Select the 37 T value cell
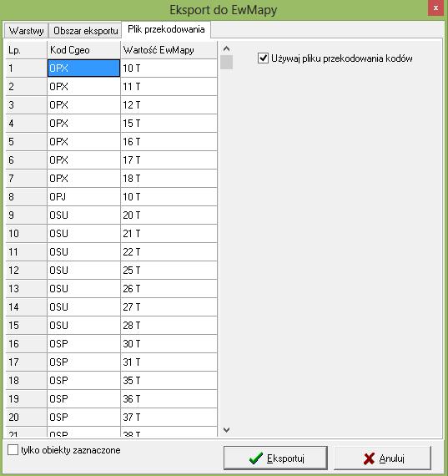 (169, 417)
